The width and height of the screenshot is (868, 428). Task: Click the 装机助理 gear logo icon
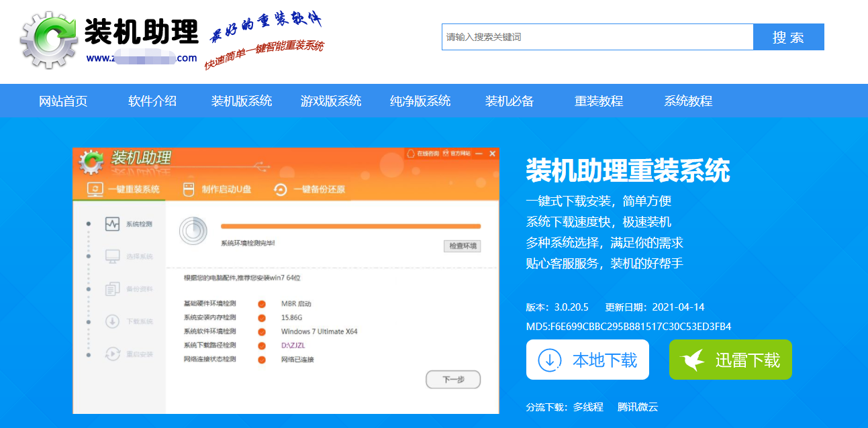tap(48, 40)
